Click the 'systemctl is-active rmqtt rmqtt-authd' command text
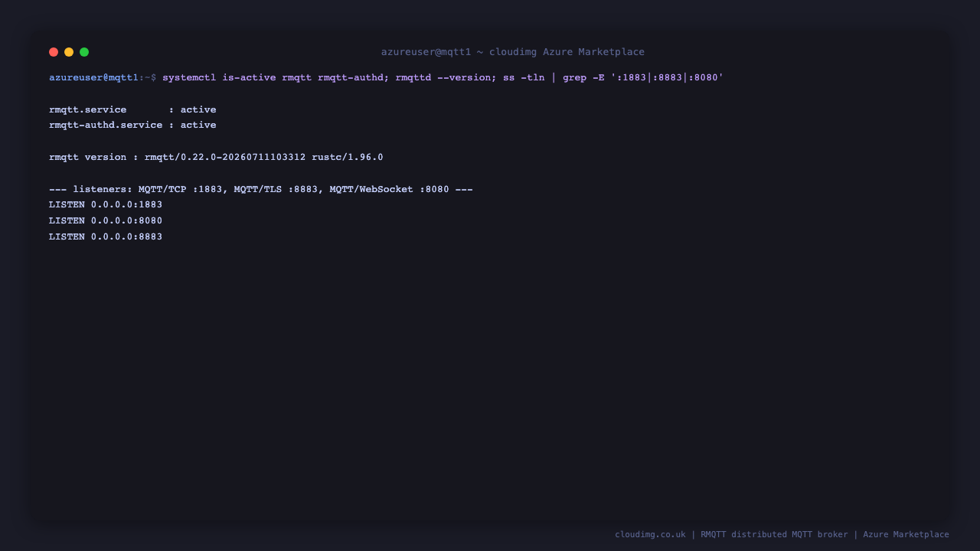 point(273,77)
